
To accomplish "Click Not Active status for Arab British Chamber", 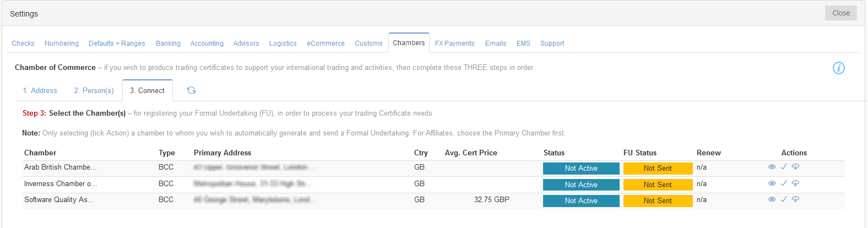I will (581, 169).
